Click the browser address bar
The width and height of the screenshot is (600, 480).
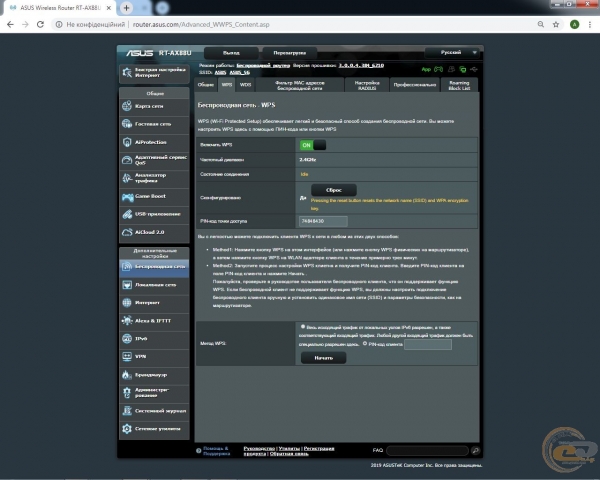click(295, 24)
